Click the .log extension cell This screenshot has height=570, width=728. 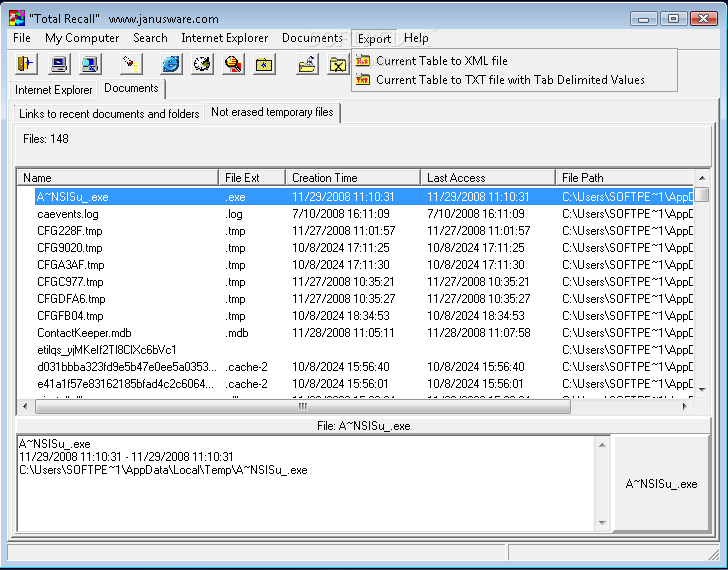(x=234, y=214)
